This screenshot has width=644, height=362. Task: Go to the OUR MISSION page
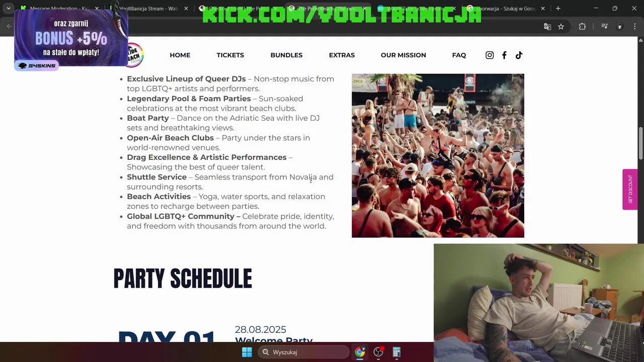pos(403,55)
